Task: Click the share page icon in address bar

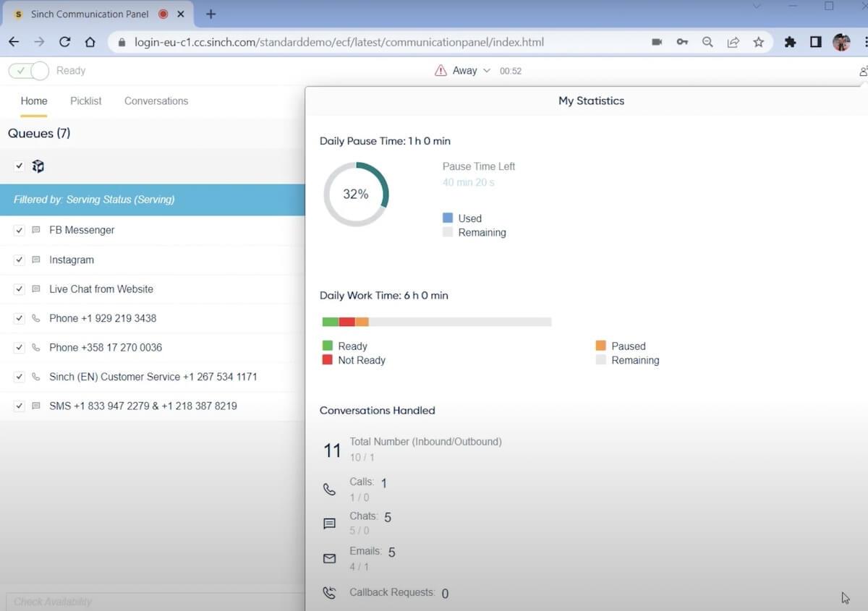Action: point(733,42)
